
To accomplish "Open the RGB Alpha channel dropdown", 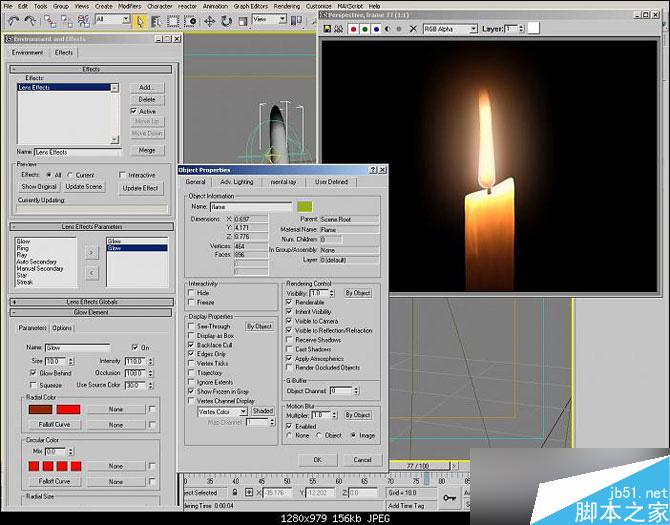I will (450, 29).
